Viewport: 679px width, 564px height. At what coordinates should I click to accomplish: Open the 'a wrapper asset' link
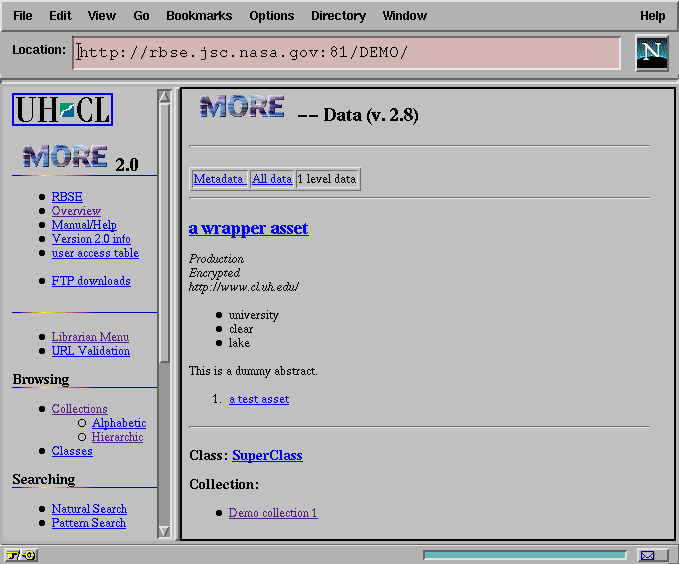[248, 229]
